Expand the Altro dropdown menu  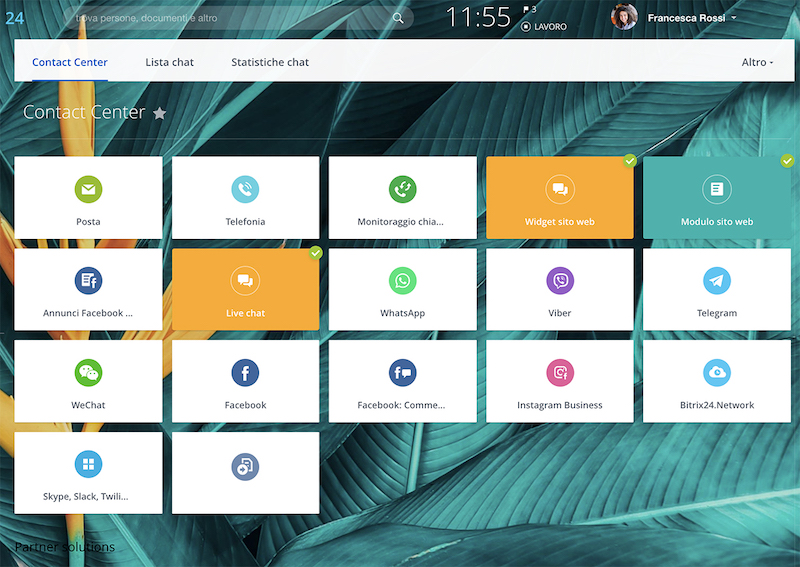[757, 62]
